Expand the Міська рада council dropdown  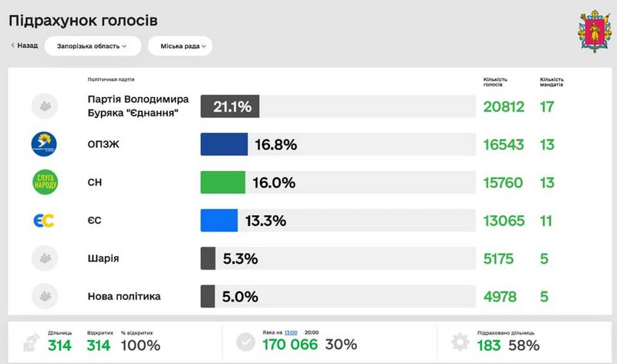point(180,46)
